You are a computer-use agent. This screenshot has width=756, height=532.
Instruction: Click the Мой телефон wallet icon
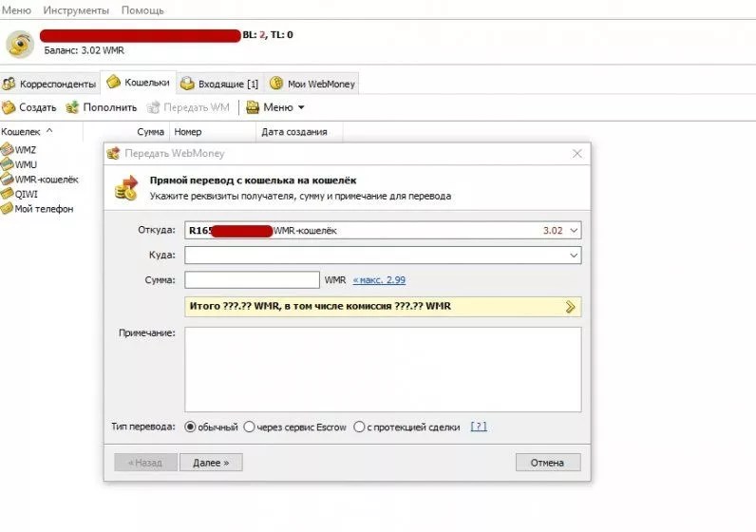point(7,208)
